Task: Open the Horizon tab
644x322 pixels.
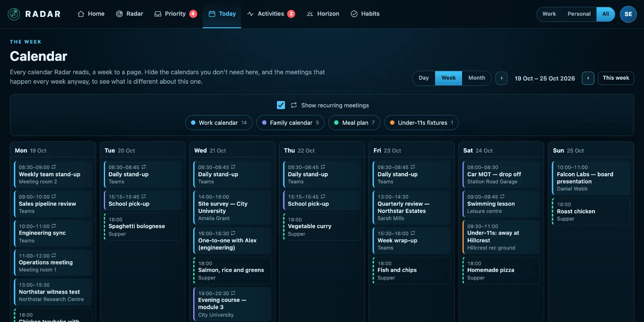Action: pyautogui.click(x=323, y=14)
